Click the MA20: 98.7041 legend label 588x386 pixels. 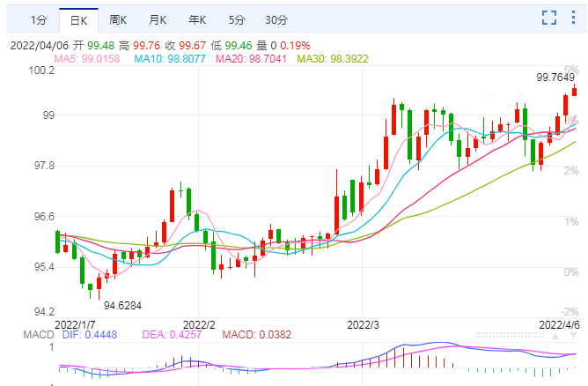click(x=251, y=59)
